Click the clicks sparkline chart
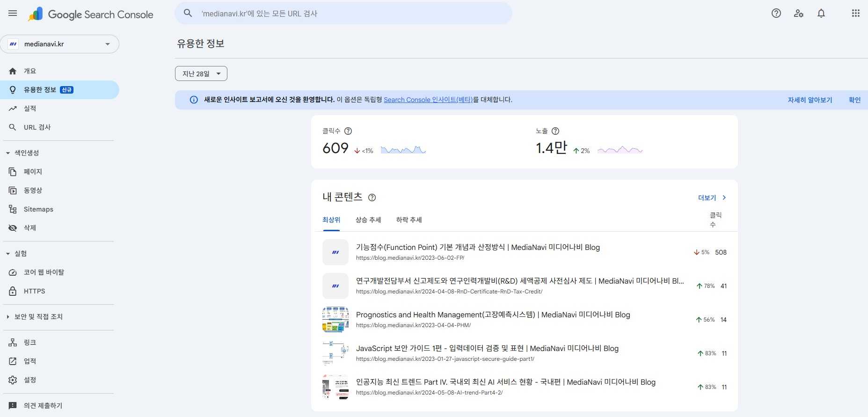The width and height of the screenshot is (868, 417). (403, 150)
